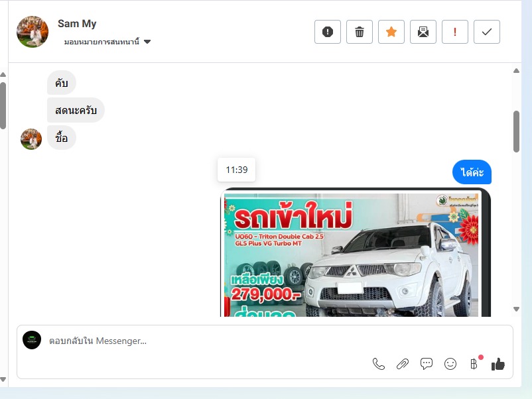Viewport: 532px width, 399px height.
Task: Select the คับ message bubble
Action: [x=62, y=83]
